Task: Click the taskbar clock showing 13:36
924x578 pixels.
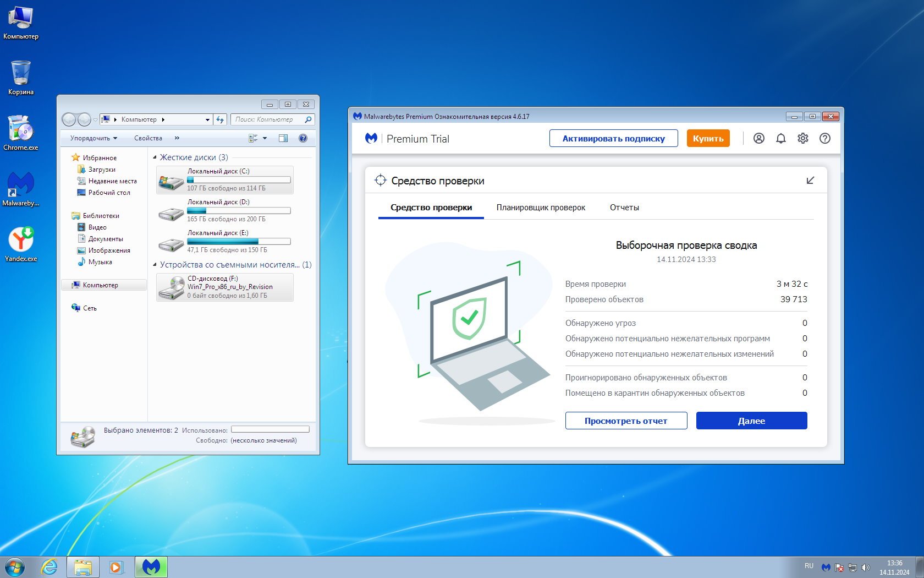Action: pyautogui.click(x=894, y=568)
